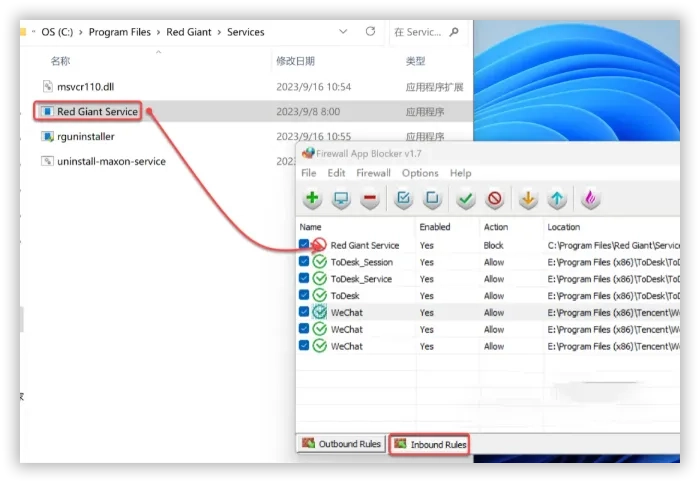Expand the address bar history dropdown chevron

pyautogui.click(x=343, y=31)
